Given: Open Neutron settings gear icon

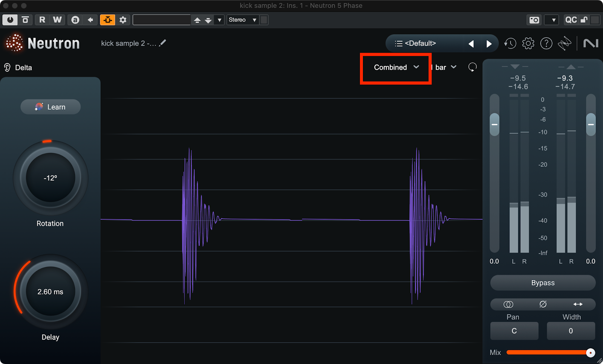Looking at the screenshot, I should coord(528,44).
